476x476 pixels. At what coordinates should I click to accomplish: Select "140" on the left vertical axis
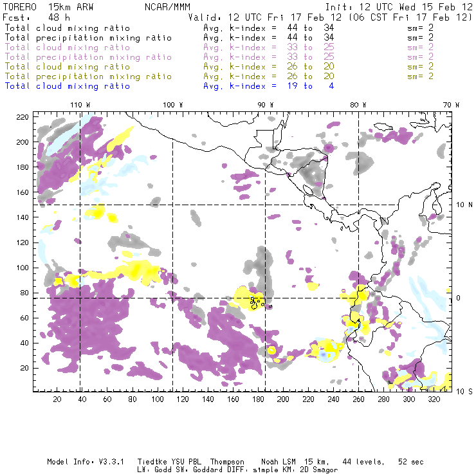[x=23, y=217]
